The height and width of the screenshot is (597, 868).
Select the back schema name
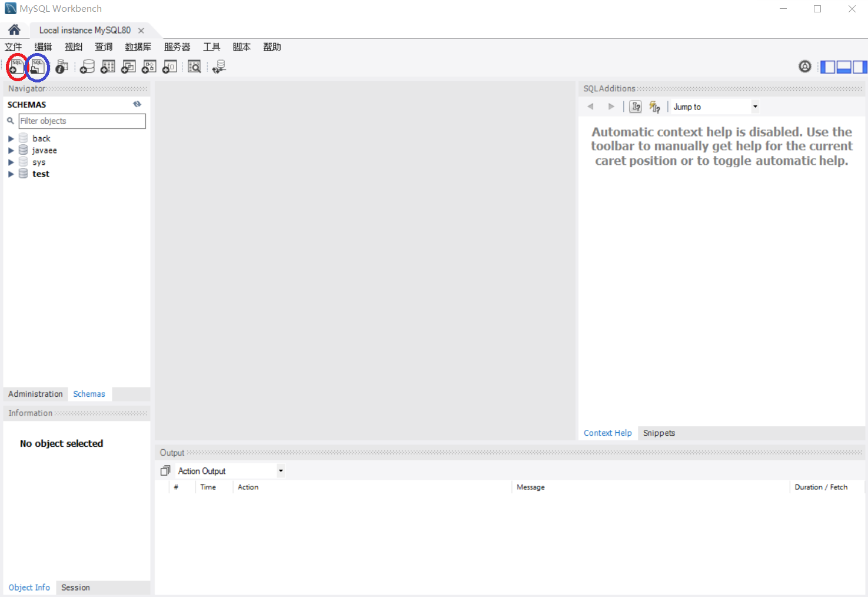[x=41, y=138]
